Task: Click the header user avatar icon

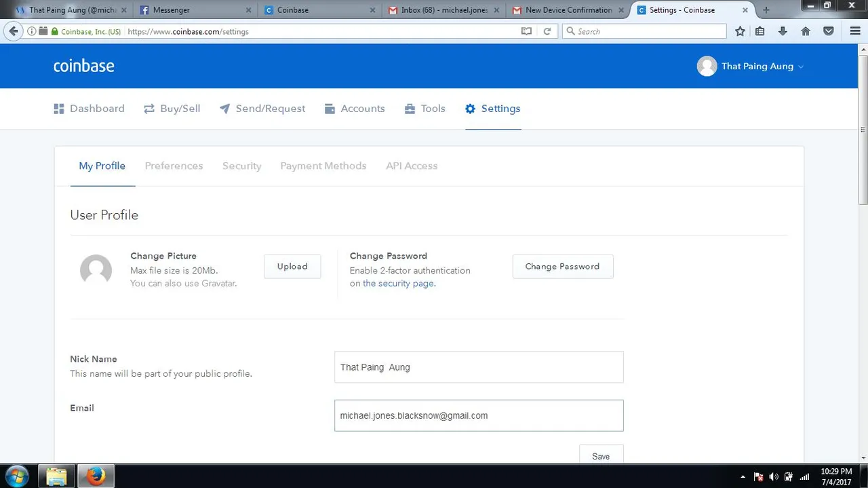Action: tap(707, 66)
